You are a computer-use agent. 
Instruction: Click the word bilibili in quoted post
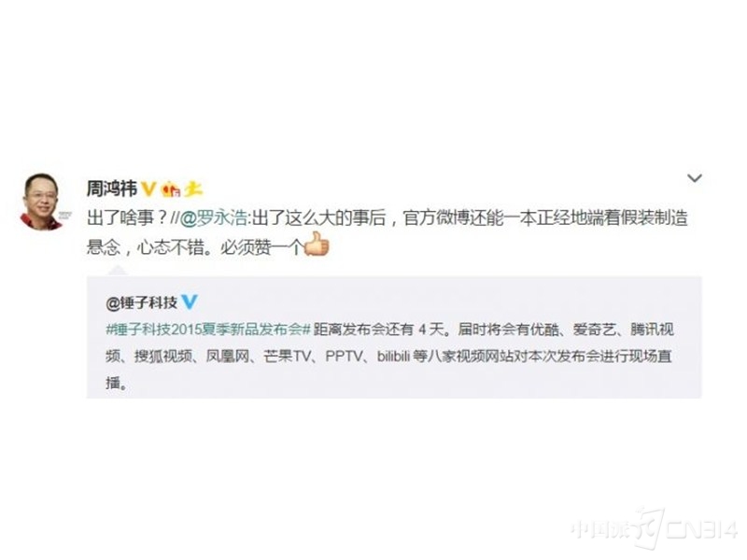(393, 357)
